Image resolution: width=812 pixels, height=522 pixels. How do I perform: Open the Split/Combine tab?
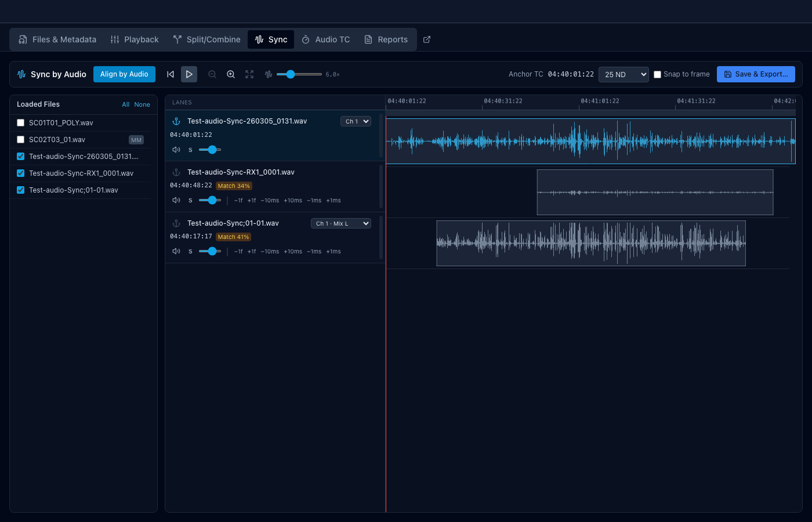206,39
